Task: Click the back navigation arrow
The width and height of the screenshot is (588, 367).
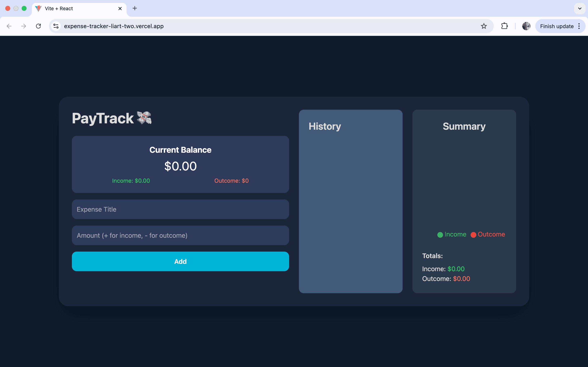Action: [x=9, y=26]
